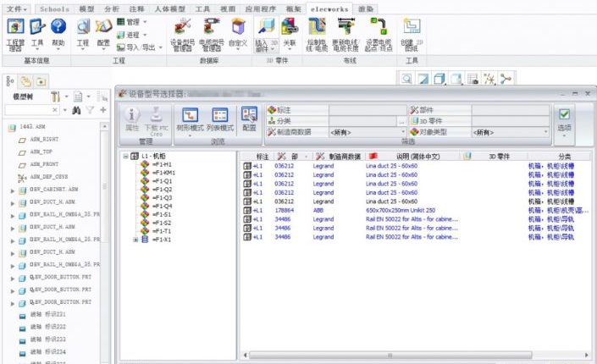Open the 文件 menu
597x364 pixels.
[x=17, y=8]
